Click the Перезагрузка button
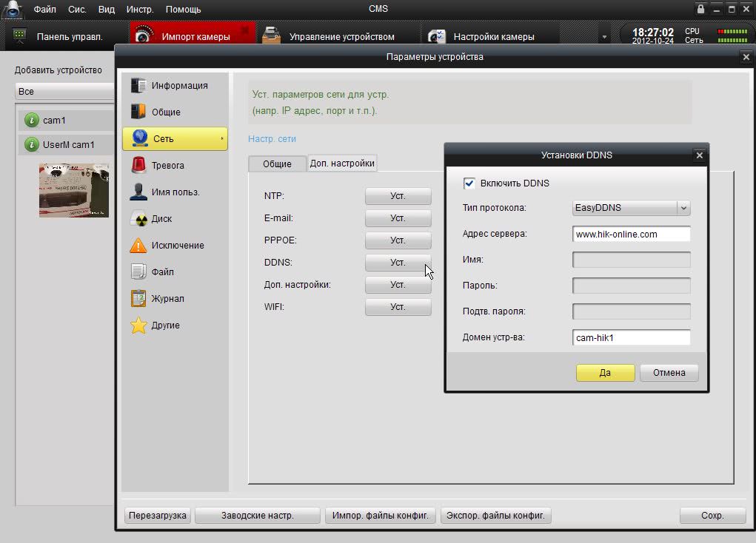The width and height of the screenshot is (756, 543). 157,516
